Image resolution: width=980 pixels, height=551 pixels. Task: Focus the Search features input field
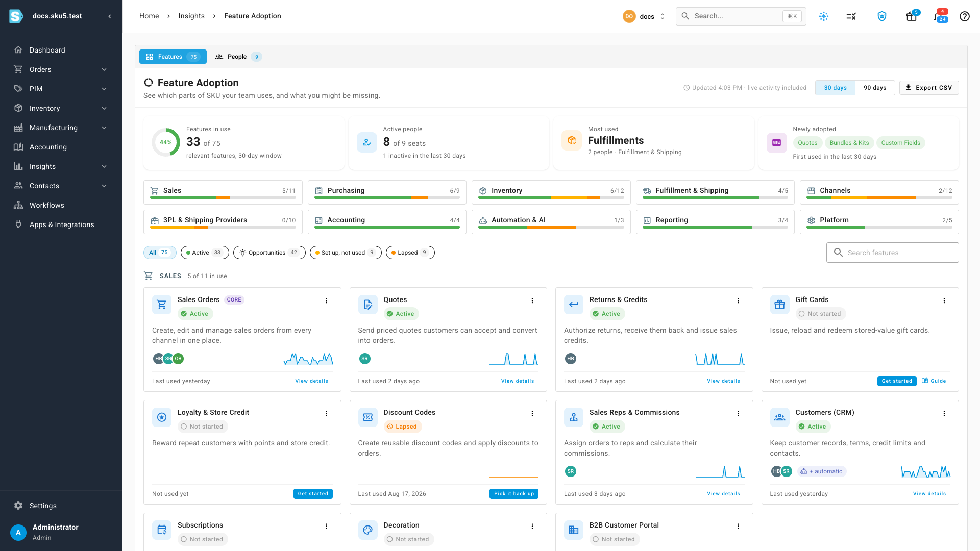click(x=893, y=253)
